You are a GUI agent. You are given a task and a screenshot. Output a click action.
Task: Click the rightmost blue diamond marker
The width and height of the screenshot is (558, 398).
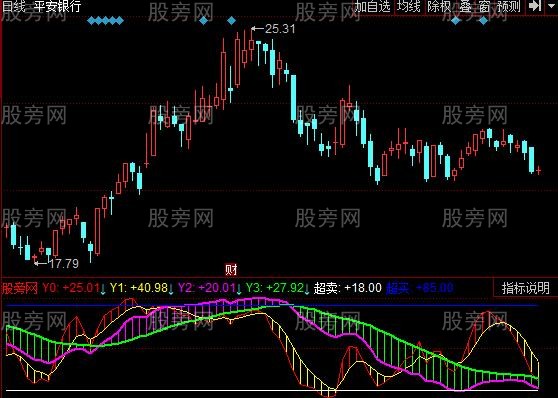[x=484, y=21]
